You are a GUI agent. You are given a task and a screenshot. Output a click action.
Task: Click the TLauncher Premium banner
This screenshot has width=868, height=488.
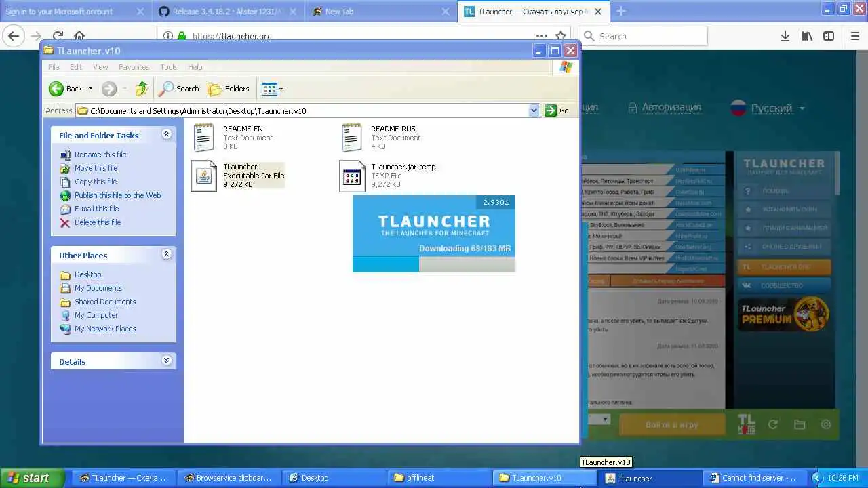pos(783,314)
